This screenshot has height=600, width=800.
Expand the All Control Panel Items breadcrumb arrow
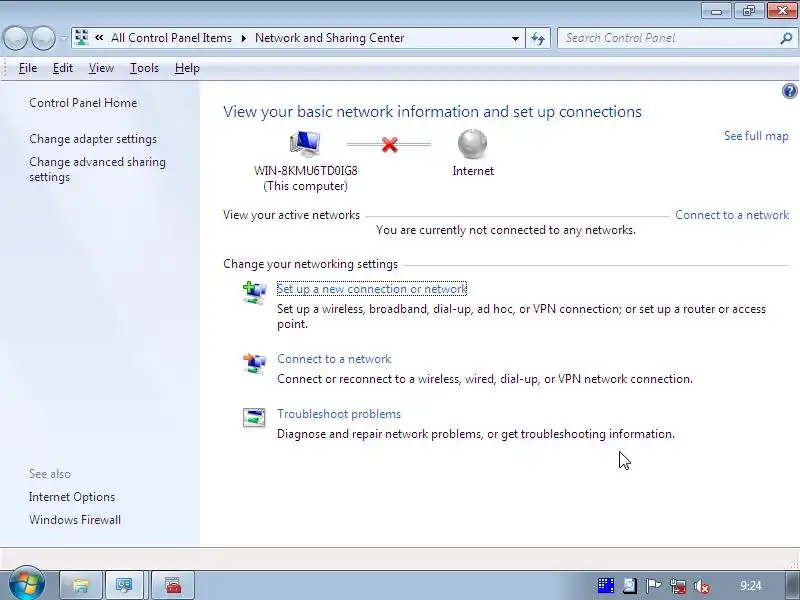(244, 38)
